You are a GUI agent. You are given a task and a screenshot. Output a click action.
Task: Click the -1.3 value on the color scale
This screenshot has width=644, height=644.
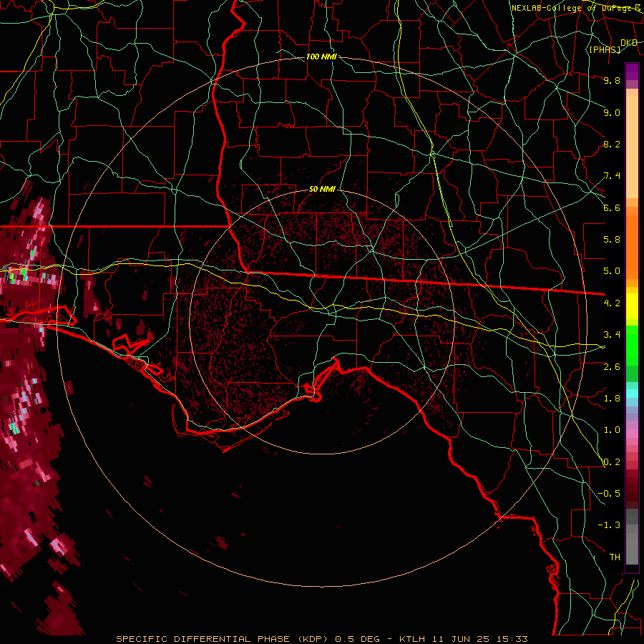[609, 525]
